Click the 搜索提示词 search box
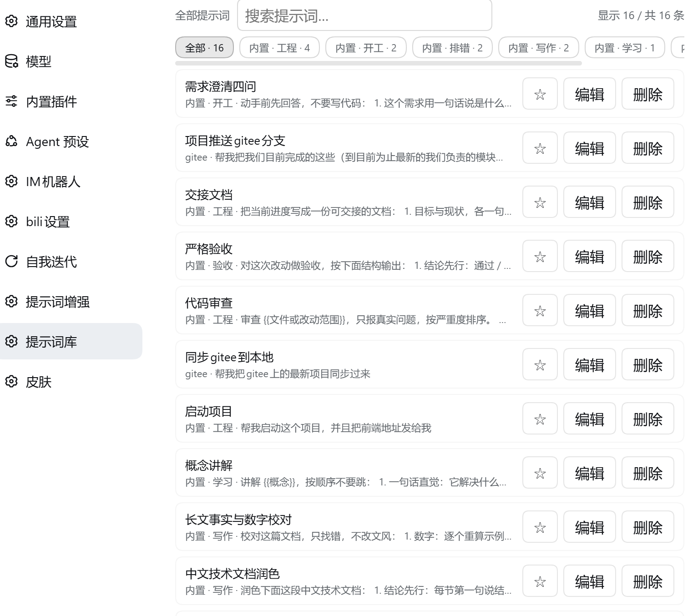 pos(364,15)
